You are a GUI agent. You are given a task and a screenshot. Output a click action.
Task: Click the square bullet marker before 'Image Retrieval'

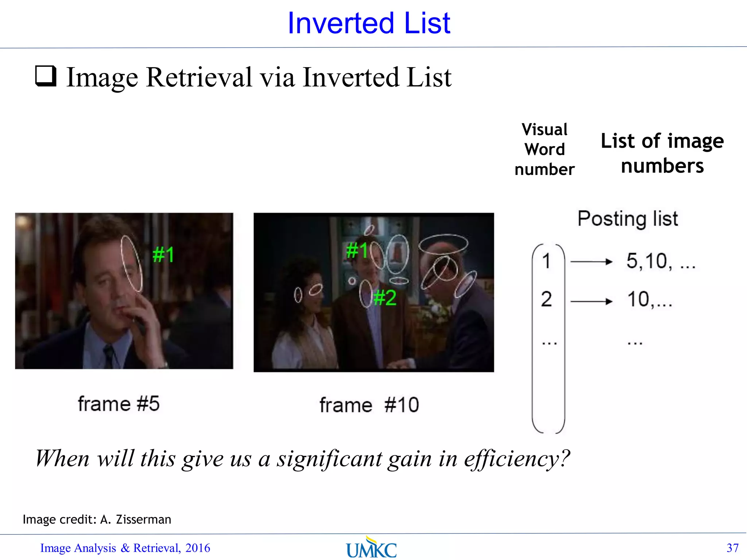(x=46, y=76)
